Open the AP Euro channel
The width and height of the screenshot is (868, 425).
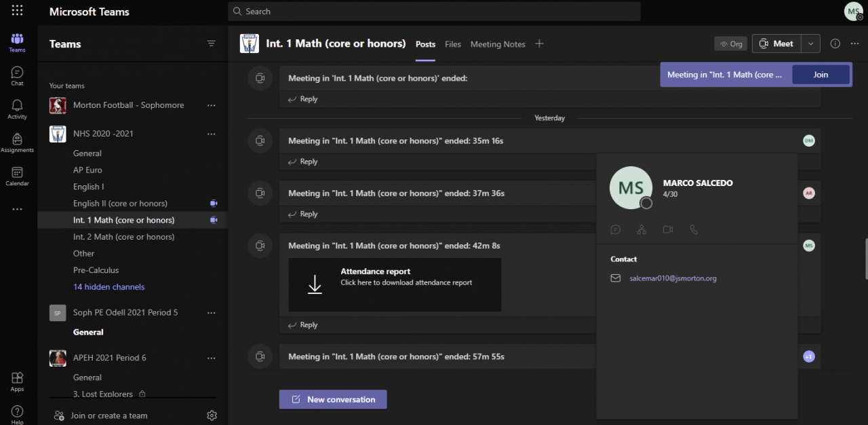pos(87,170)
